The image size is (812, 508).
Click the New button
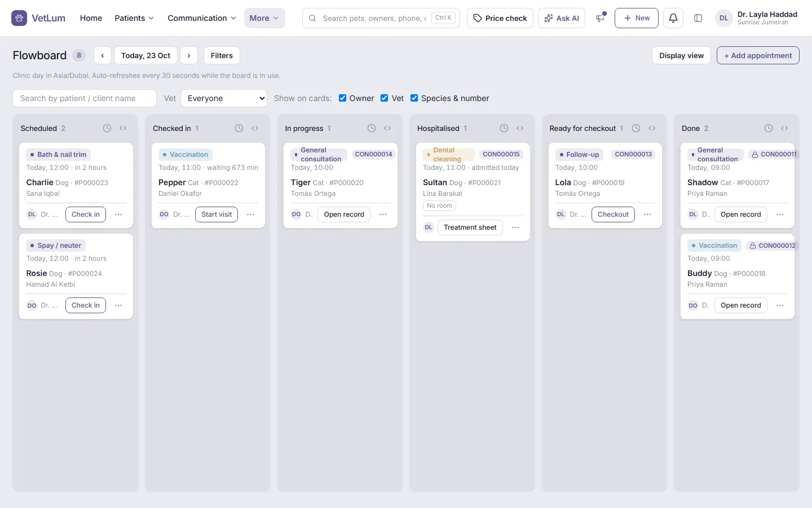pos(637,18)
